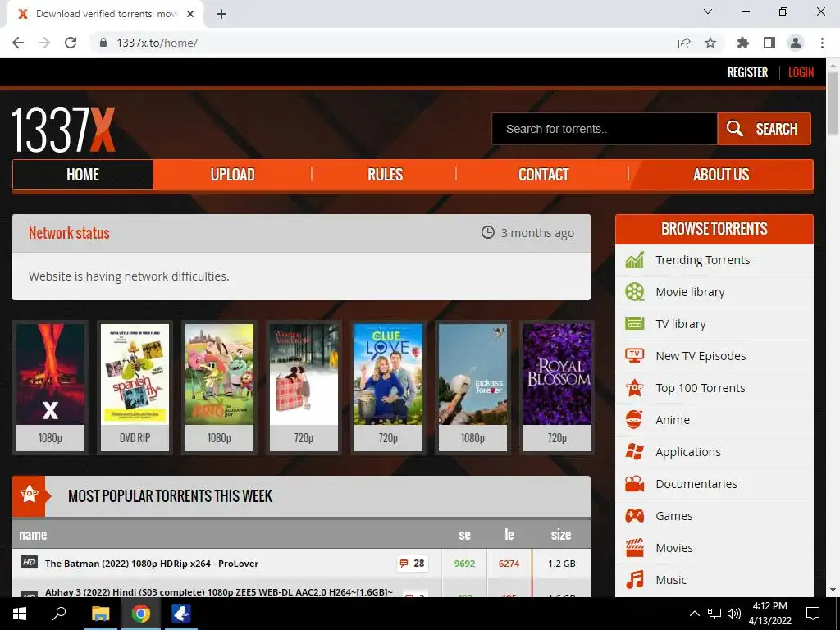Focus the Search for torrents field
840x630 pixels.
click(x=605, y=129)
